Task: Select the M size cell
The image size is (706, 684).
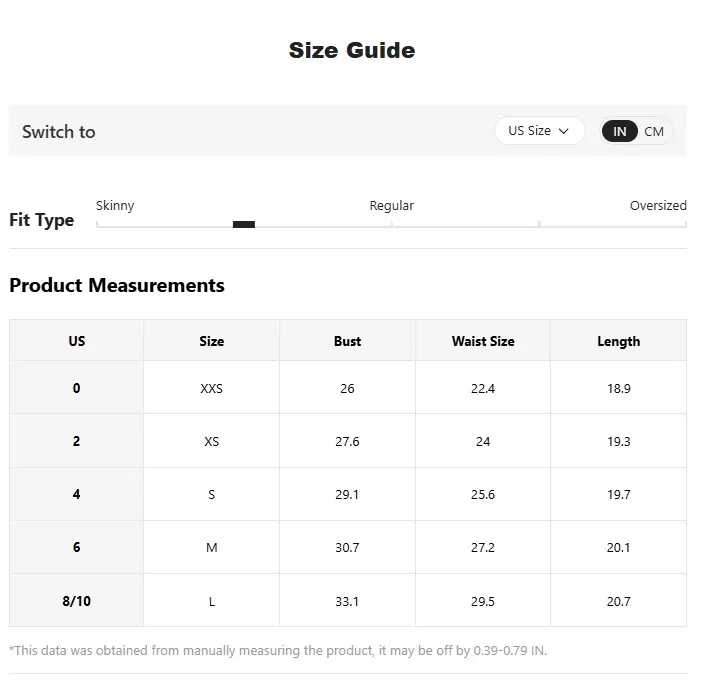Action: pos(212,547)
